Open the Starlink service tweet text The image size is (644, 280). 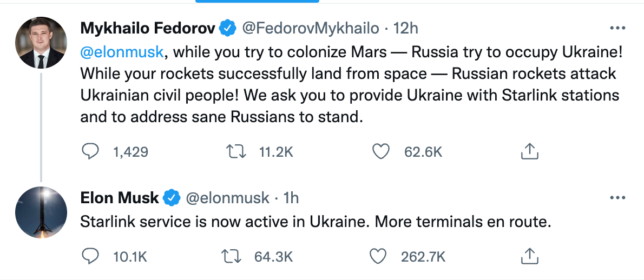click(315, 222)
